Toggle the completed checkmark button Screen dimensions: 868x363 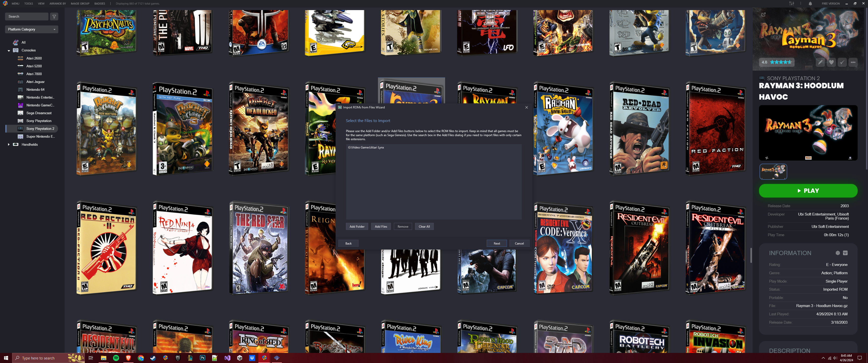tap(842, 62)
